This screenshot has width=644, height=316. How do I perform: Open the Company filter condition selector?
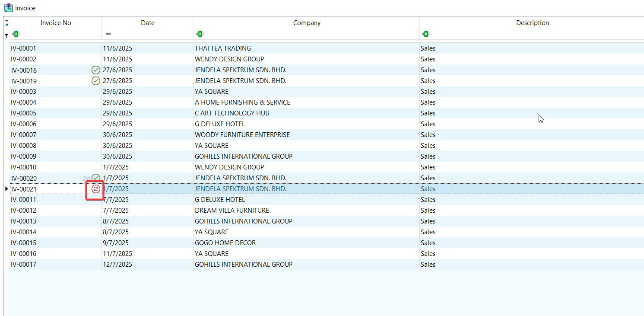tap(200, 34)
